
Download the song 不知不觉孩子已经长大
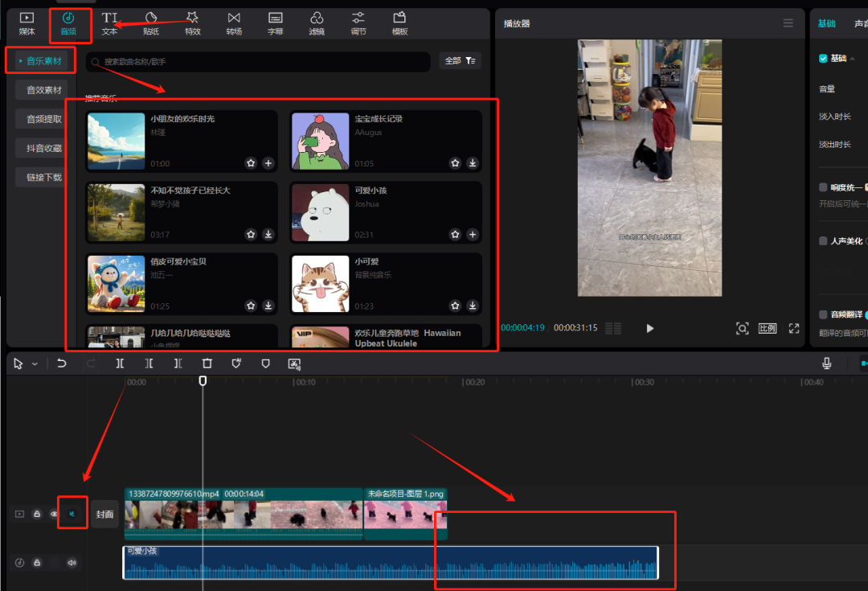pyautogui.click(x=268, y=234)
